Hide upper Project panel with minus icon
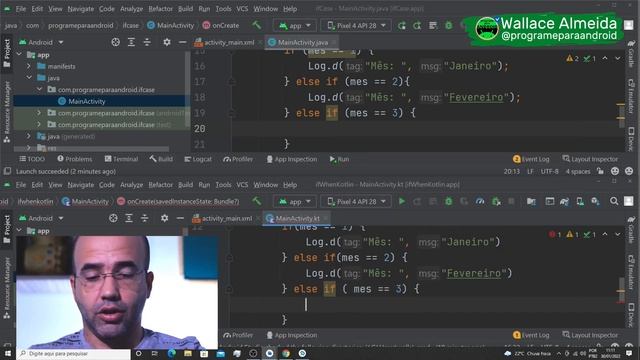This screenshot has height=360, width=640. pos(182,42)
